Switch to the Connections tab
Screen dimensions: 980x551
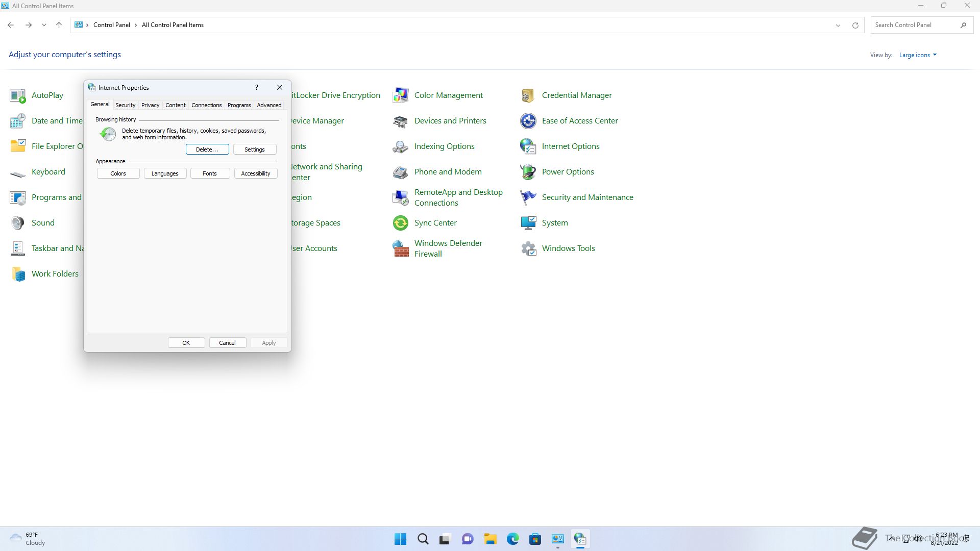(x=206, y=105)
